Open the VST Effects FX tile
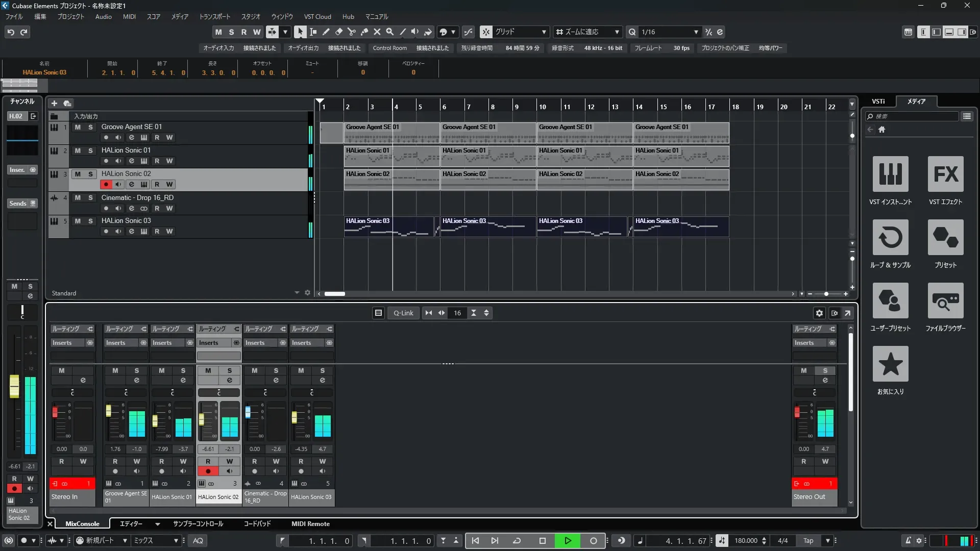The height and width of the screenshot is (551, 980). tap(945, 174)
